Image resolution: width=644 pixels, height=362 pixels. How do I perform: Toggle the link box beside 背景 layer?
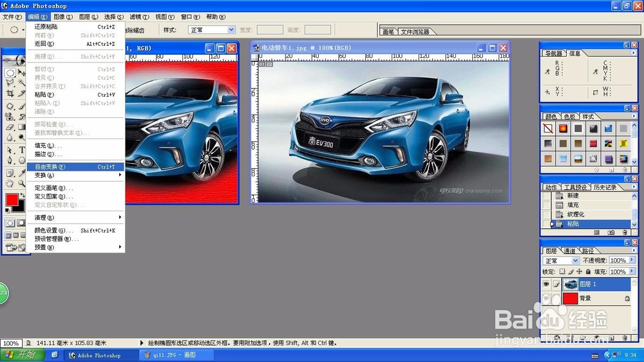(556, 298)
